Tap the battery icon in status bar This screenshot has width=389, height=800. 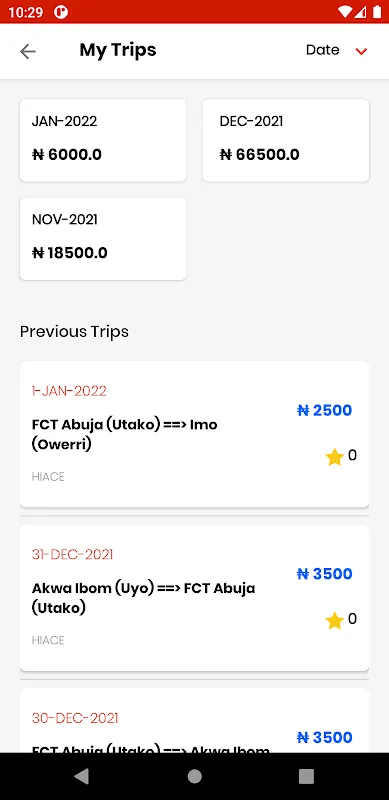377,12
